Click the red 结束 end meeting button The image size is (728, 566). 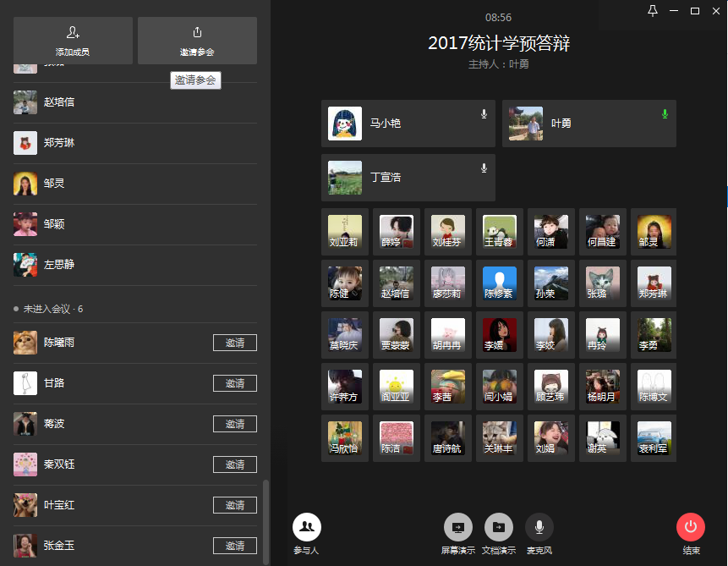pyautogui.click(x=691, y=527)
